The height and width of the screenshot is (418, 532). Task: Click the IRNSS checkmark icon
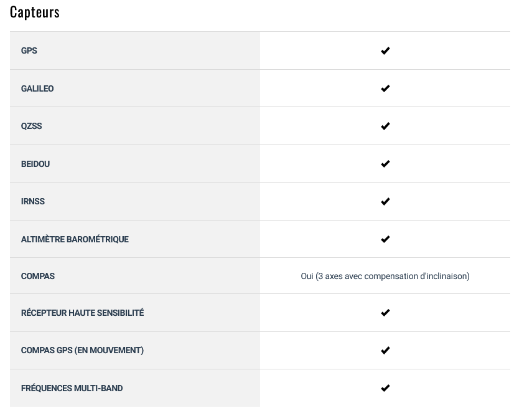[385, 201]
